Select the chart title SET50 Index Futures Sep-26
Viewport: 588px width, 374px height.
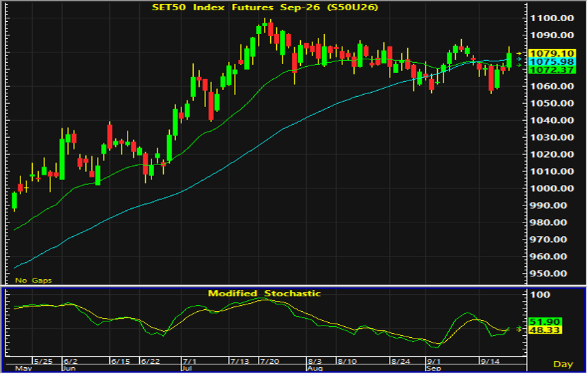(265, 7)
